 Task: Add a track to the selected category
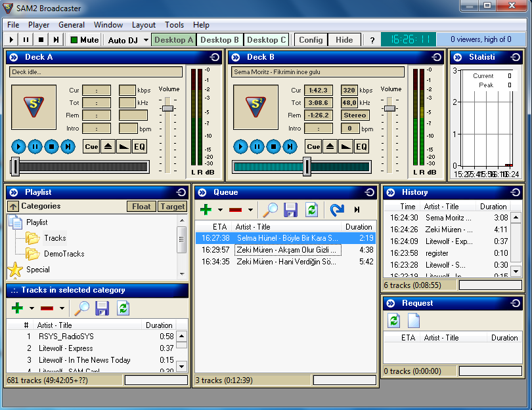(17, 308)
